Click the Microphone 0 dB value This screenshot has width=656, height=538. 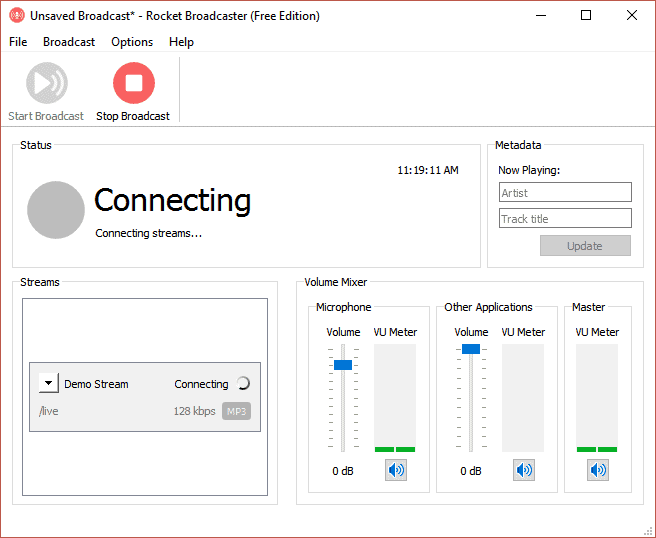pyautogui.click(x=343, y=471)
